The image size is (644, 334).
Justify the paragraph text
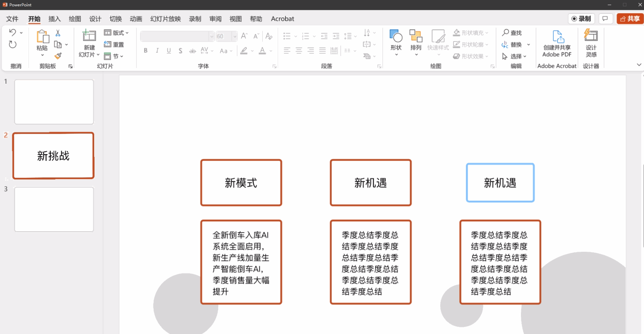pos(323,51)
